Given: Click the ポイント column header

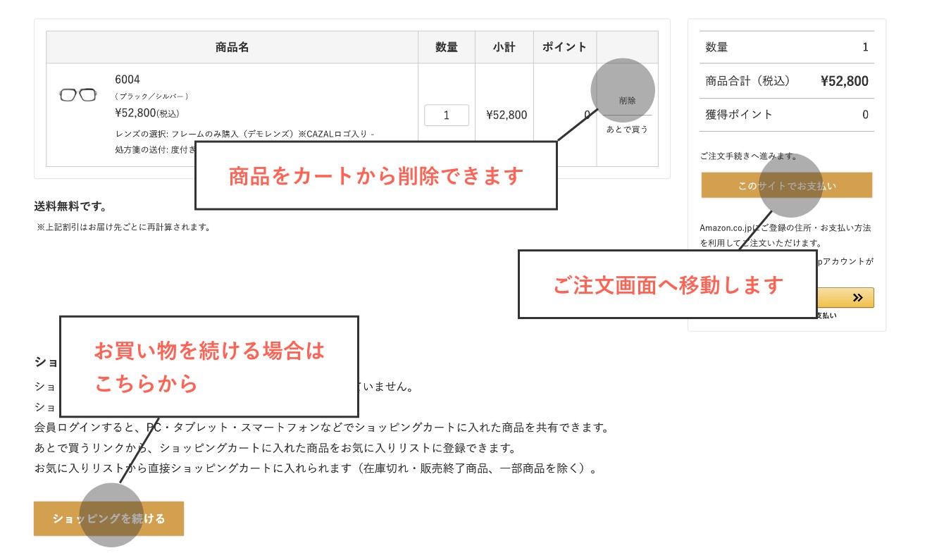Looking at the screenshot, I should [x=564, y=47].
